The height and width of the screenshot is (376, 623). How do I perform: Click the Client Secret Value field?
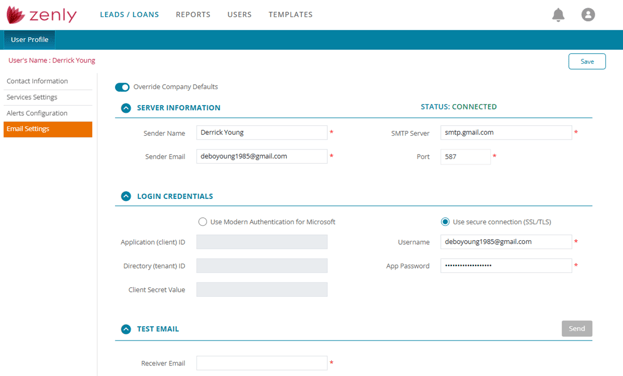pos(262,289)
